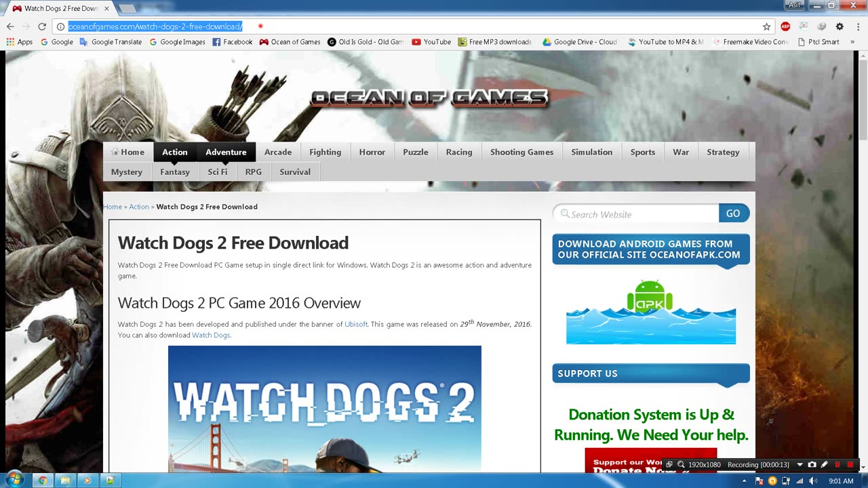Click the Home breadcrumb link
Image resolution: width=868 pixels, height=488 pixels.
113,207
